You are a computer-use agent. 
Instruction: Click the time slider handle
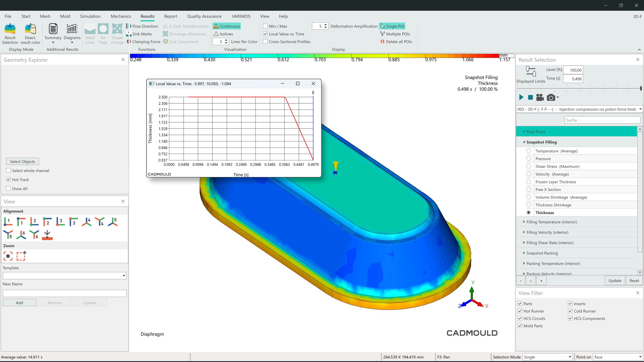[x=640, y=88]
